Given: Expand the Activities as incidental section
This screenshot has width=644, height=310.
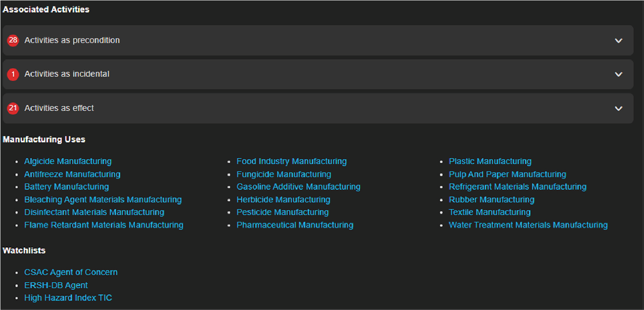Looking at the screenshot, I should [x=318, y=74].
